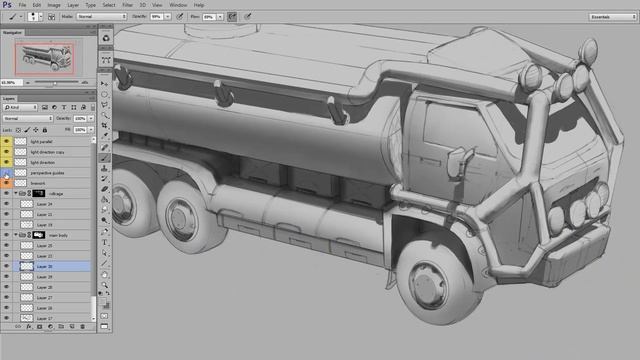Screen dimensions: 640x360
Task: Open the Flow dropdown arrow
Action: [220, 17]
